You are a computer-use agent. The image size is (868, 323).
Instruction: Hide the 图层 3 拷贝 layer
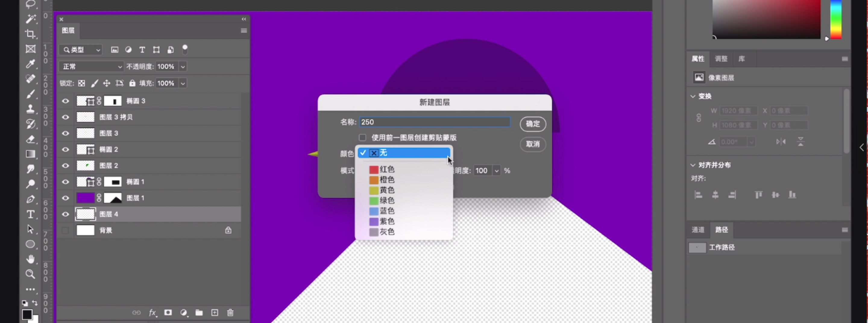pyautogui.click(x=65, y=117)
